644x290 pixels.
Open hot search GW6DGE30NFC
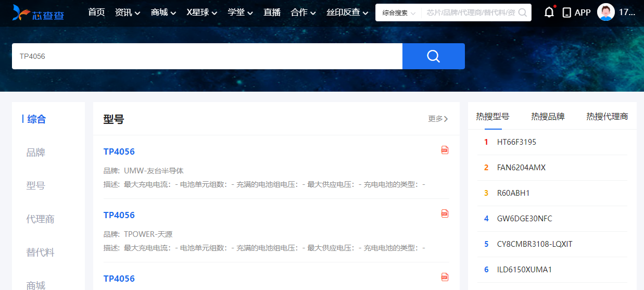click(x=524, y=219)
